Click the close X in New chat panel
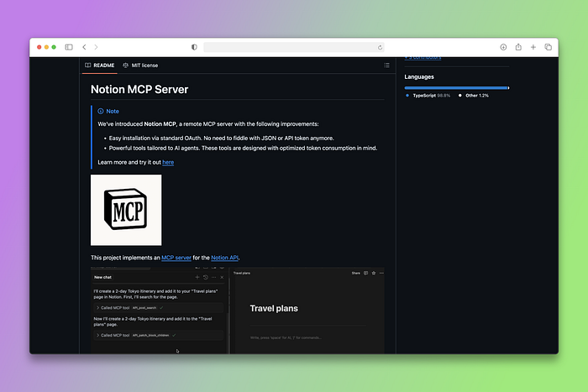The width and height of the screenshot is (588, 392). [x=222, y=277]
